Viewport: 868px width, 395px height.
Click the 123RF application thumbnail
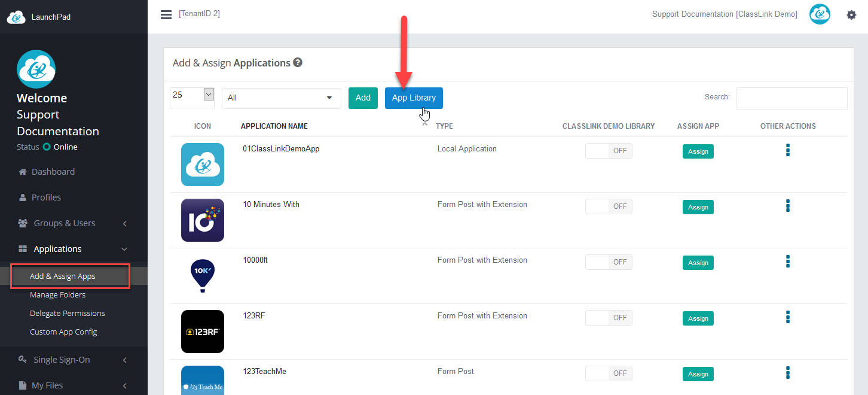tap(203, 332)
